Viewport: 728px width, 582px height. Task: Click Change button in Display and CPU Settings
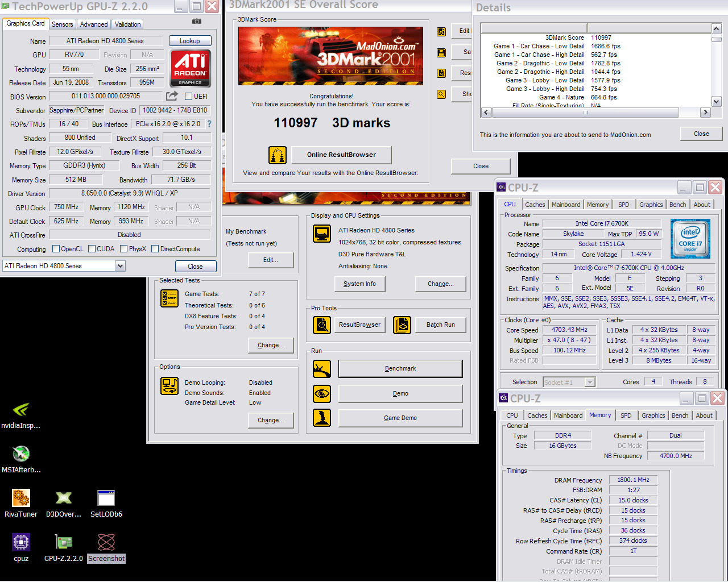tap(441, 284)
